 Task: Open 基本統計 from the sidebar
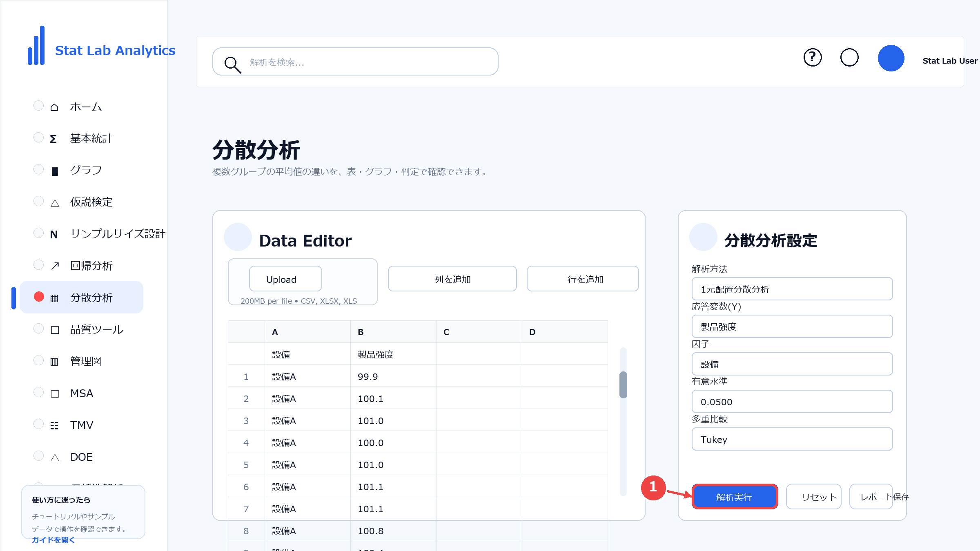(91, 139)
